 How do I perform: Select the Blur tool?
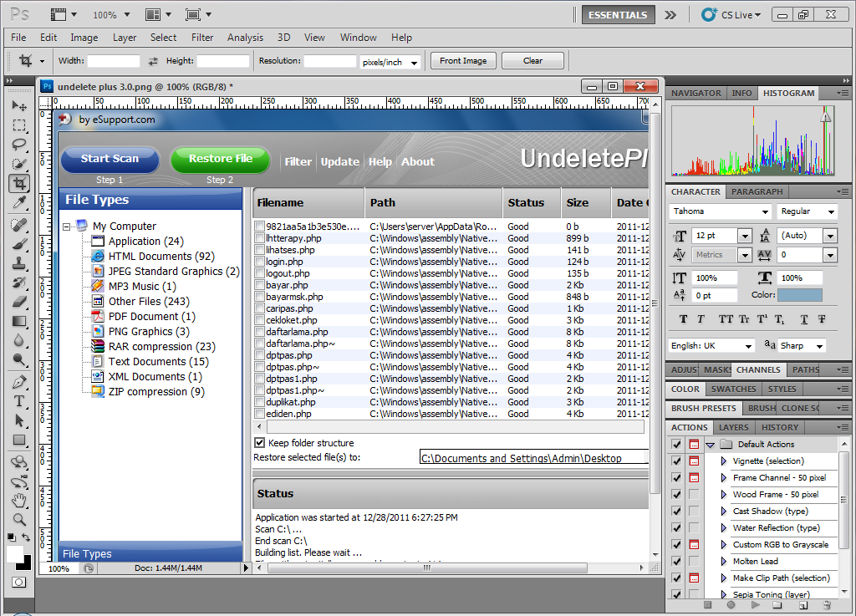click(19, 340)
